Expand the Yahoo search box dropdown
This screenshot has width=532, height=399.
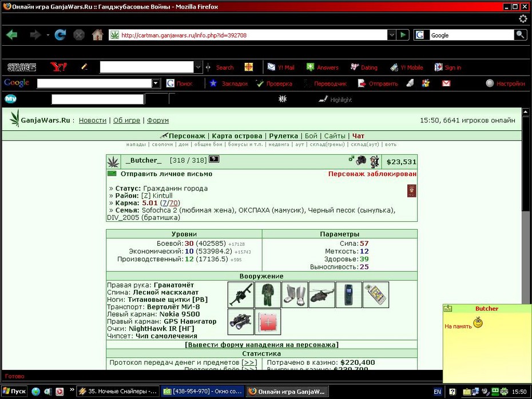tap(198, 67)
